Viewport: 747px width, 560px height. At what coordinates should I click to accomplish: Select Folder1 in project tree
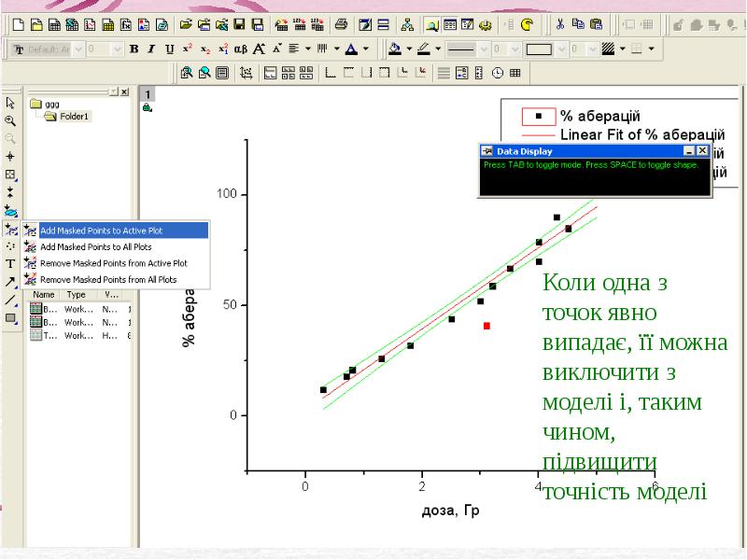click(74, 117)
